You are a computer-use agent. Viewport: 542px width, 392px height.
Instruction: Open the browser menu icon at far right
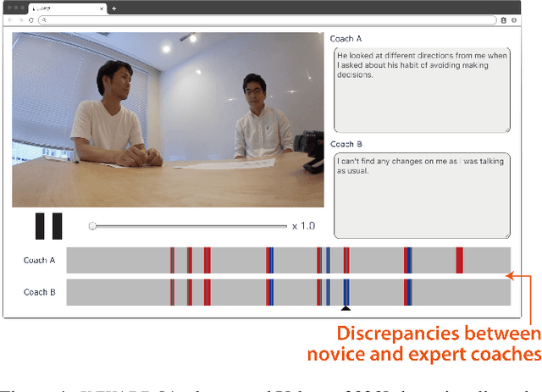pos(514,20)
